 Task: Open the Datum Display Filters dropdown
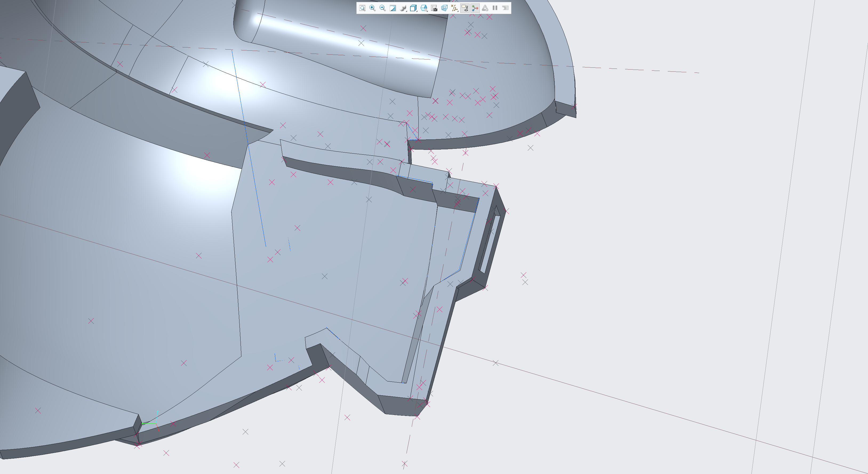(455, 8)
